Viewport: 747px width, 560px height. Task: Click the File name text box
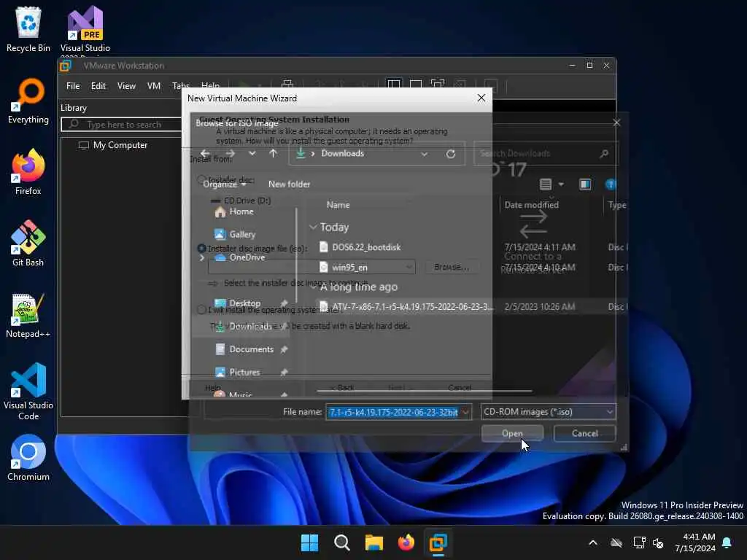click(393, 412)
